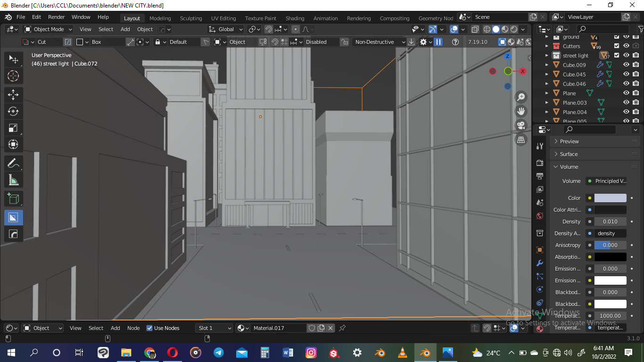This screenshot has height=362, width=644.
Task: Switch to the Shading workspace tab
Action: coord(295,18)
